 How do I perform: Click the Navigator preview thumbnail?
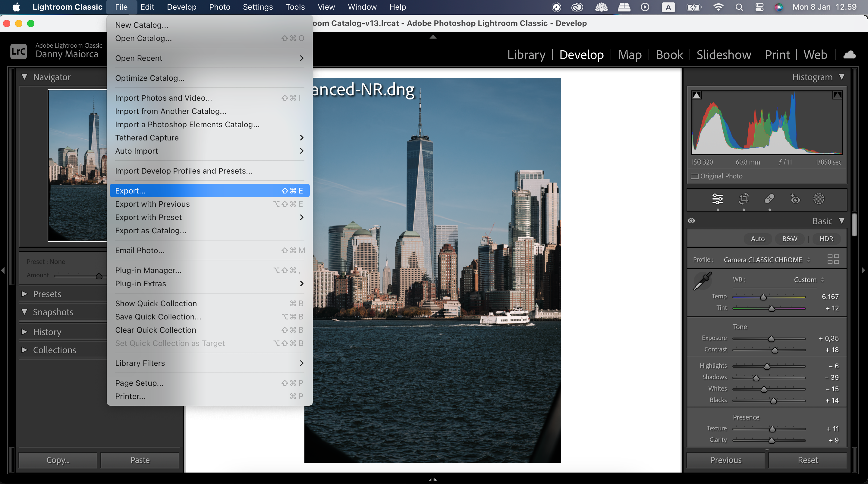point(77,166)
